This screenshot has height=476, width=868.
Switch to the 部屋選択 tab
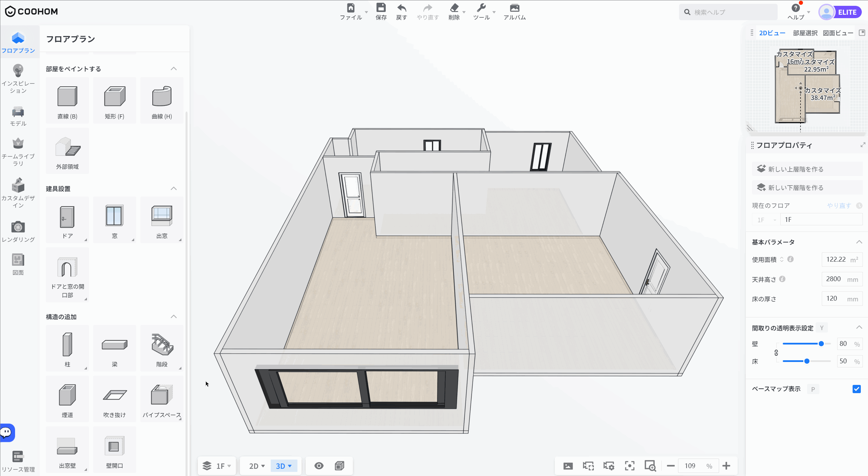pyautogui.click(x=805, y=33)
